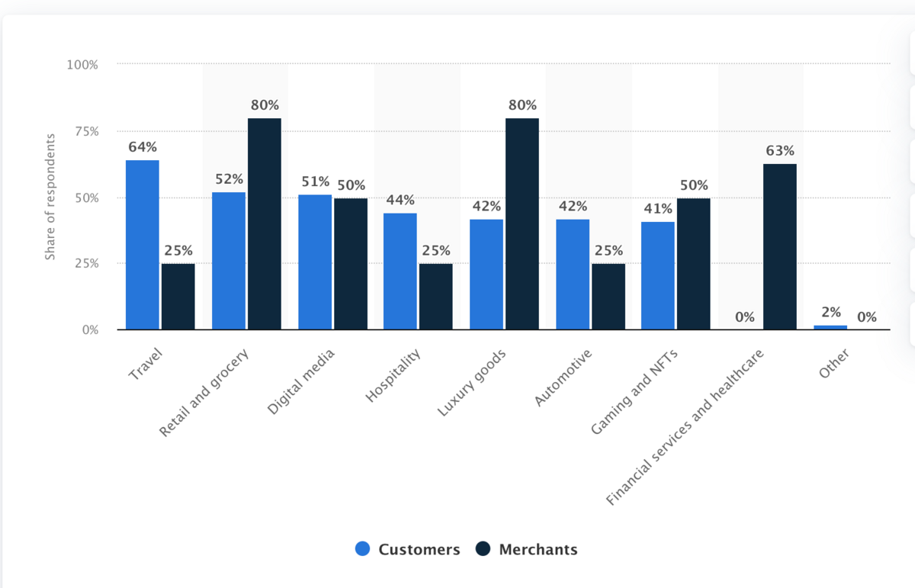
Task: Select Luxury goods merchants 80% bar
Action: click(522, 224)
